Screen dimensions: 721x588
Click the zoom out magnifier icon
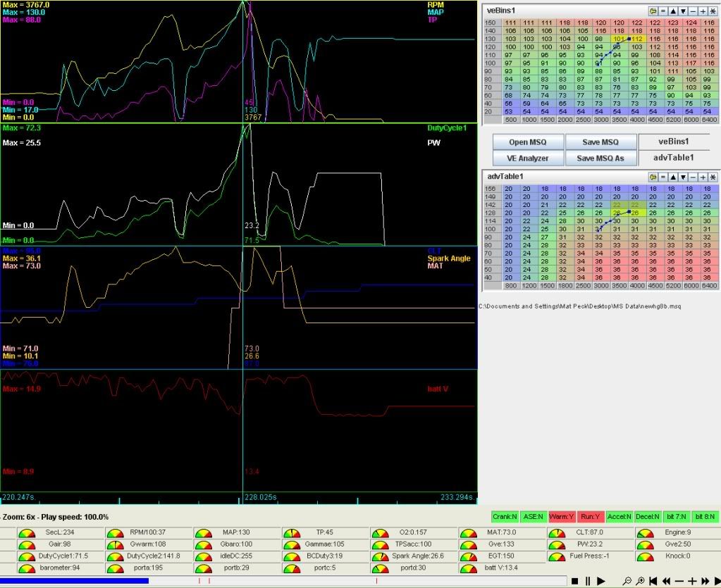click(x=627, y=581)
